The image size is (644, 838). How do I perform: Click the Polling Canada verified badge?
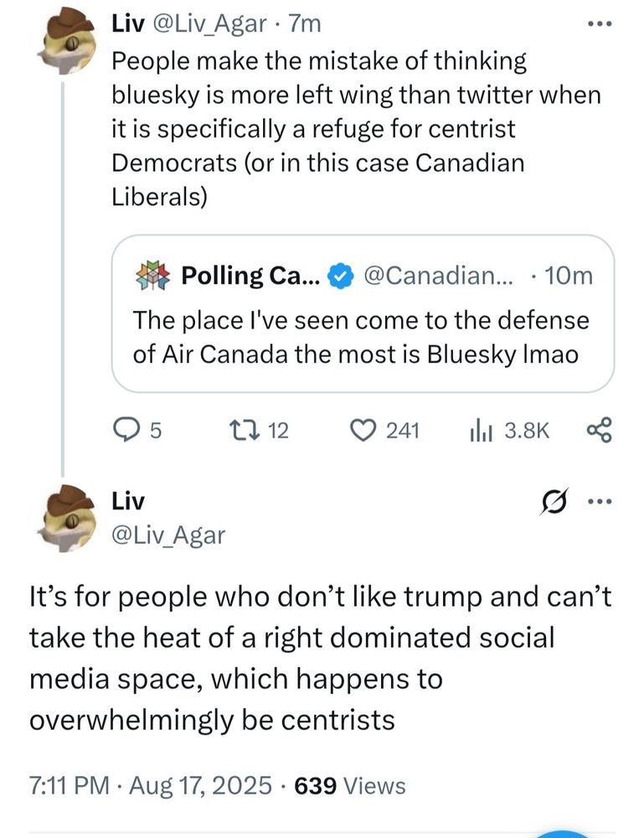[338, 275]
